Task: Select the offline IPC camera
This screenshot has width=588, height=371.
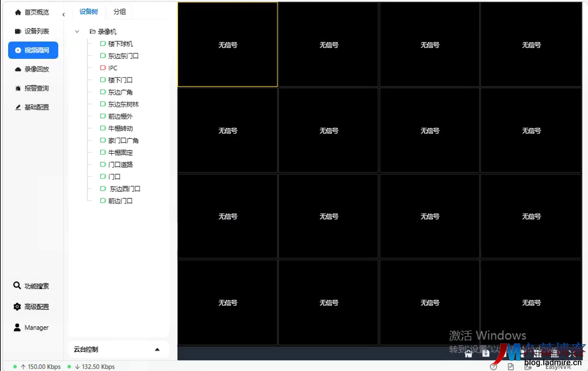Action: (x=112, y=68)
